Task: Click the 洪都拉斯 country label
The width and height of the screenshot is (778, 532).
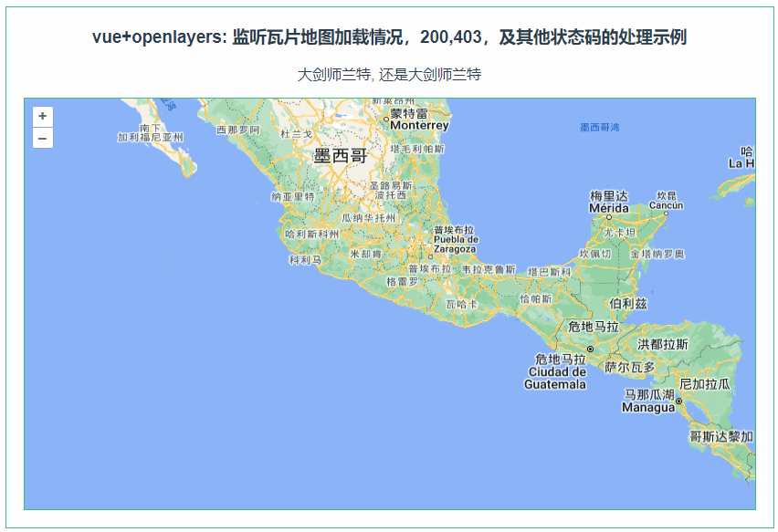Action: (x=662, y=344)
